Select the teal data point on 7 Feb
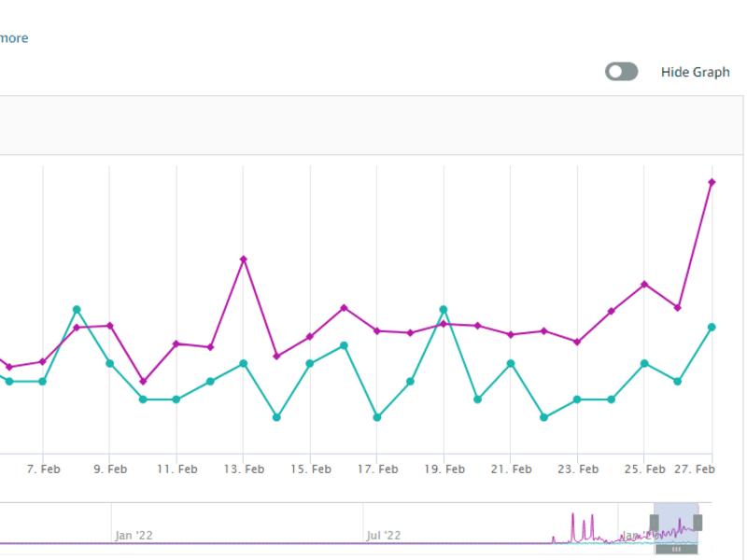The height and width of the screenshot is (560, 747). tap(42, 382)
